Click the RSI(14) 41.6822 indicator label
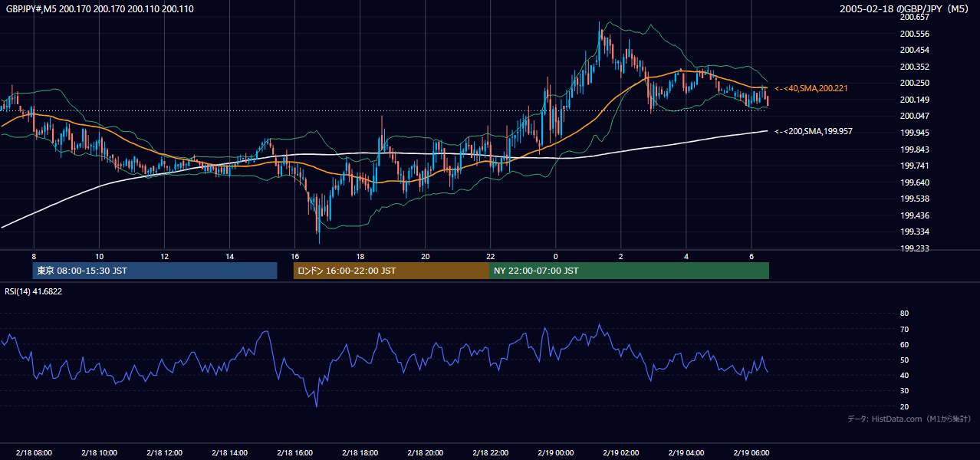 click(34, 291)
